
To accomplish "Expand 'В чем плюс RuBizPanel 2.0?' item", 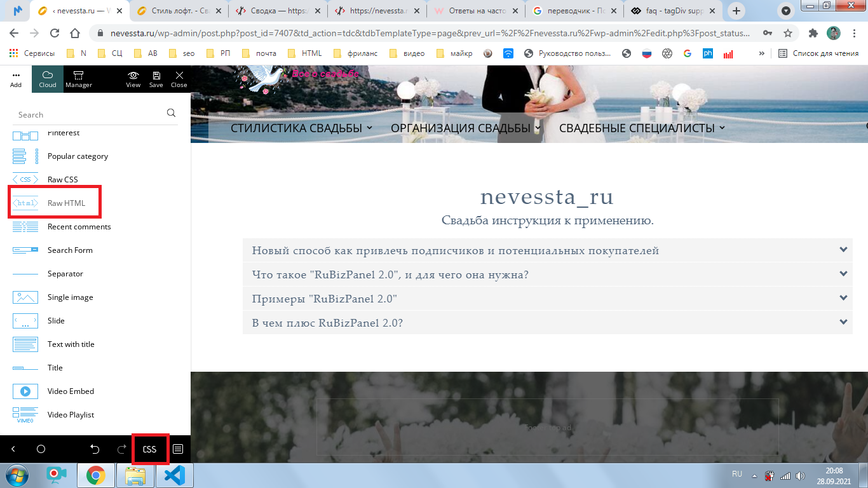I will tap(547, 323).
